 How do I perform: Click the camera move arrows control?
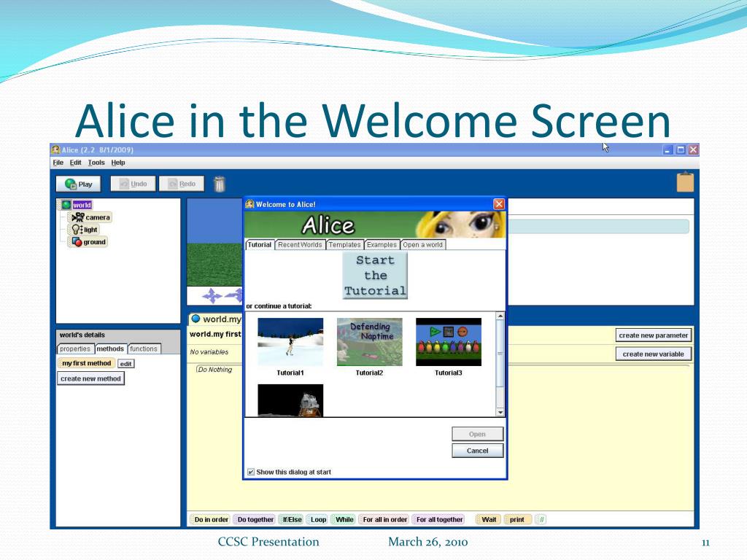click(x=212, y=296)
